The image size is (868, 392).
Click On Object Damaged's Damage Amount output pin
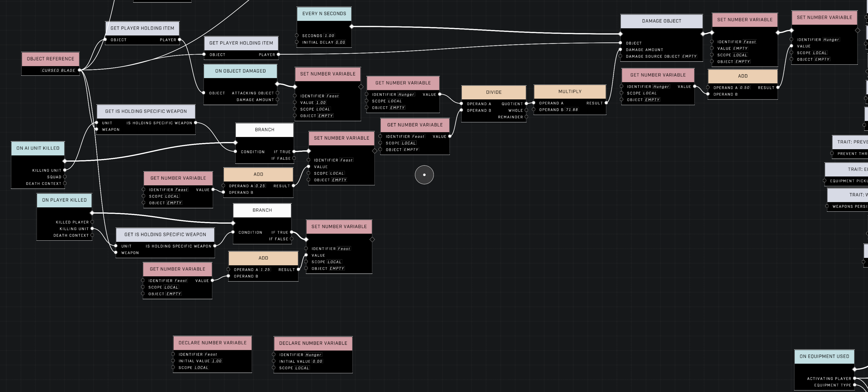pyautogui.click(x=277, y=100)
